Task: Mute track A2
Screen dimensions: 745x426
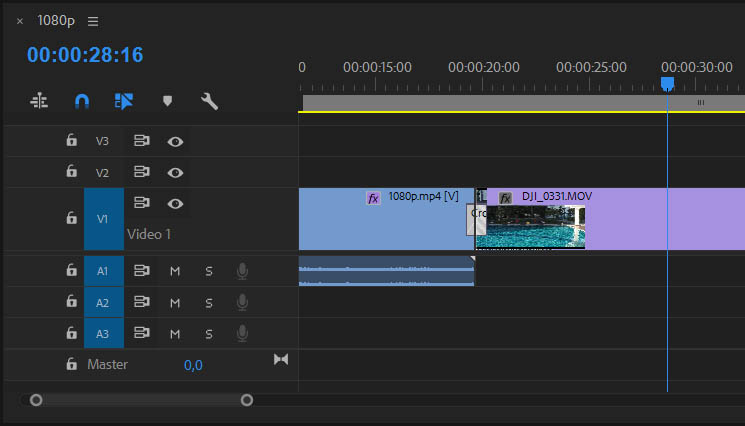Action: [175, 303]
